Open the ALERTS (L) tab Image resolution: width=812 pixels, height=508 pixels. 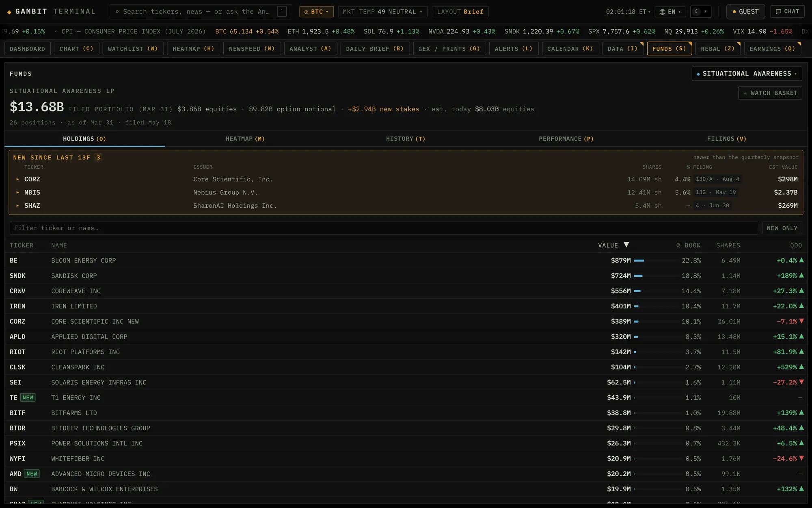[514, 49]
